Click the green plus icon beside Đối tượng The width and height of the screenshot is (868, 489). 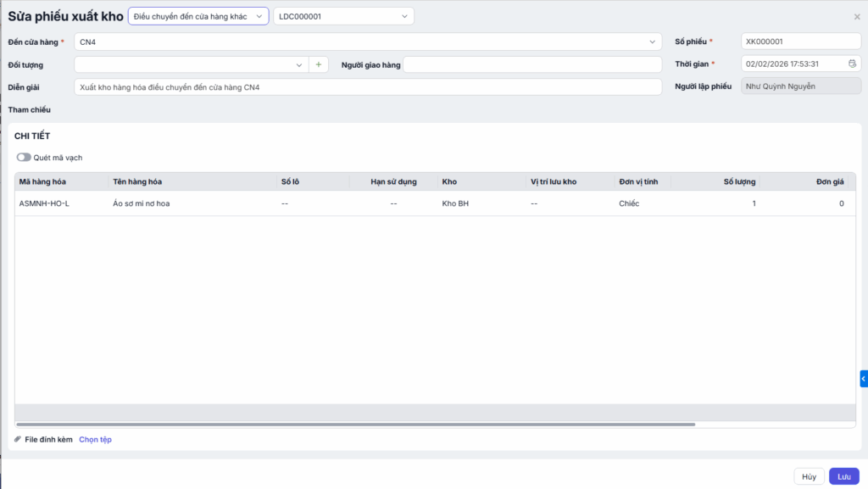(x=319, y=64)
